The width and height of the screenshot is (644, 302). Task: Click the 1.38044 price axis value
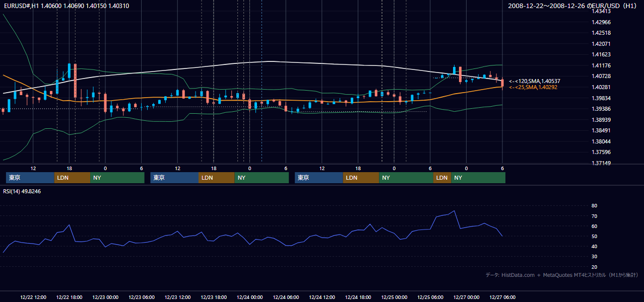coord(601,141)
